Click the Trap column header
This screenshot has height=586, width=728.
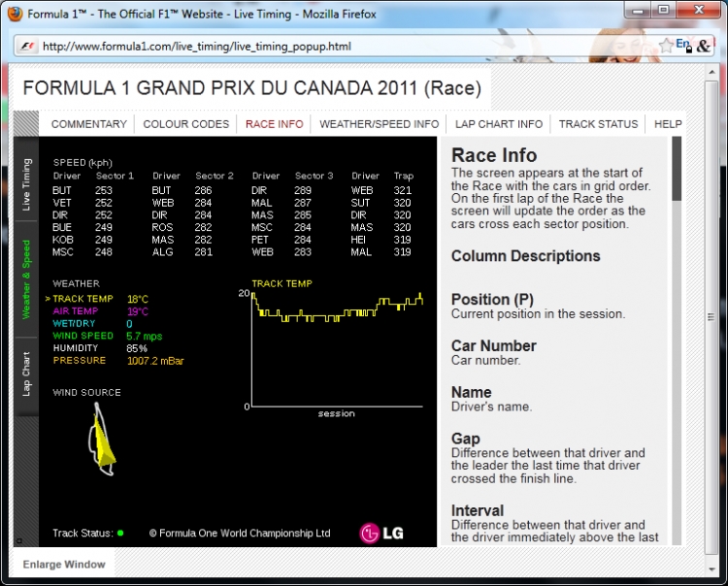click(x=404, y=176)
